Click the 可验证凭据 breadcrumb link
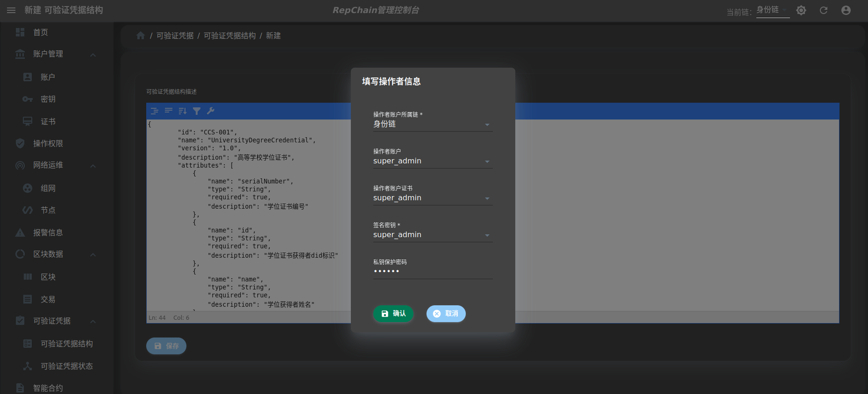This screenshot has width=868, height=394. coord(175,35)
